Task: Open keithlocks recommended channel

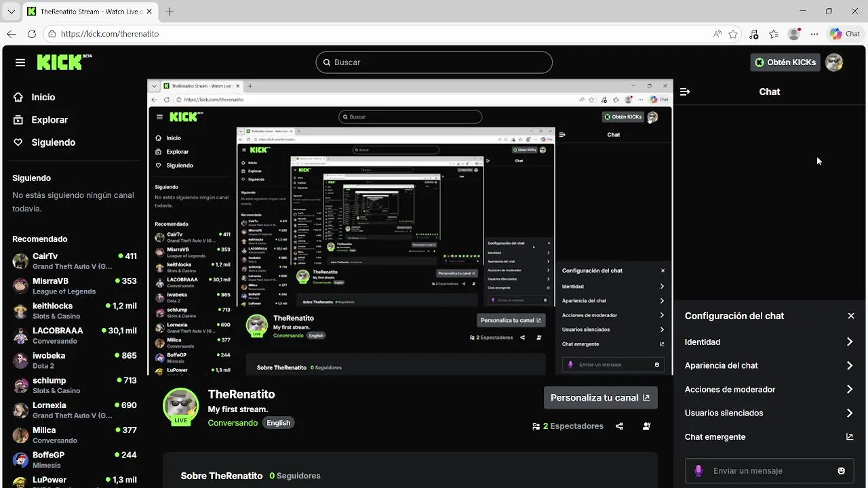Action: 75,310
